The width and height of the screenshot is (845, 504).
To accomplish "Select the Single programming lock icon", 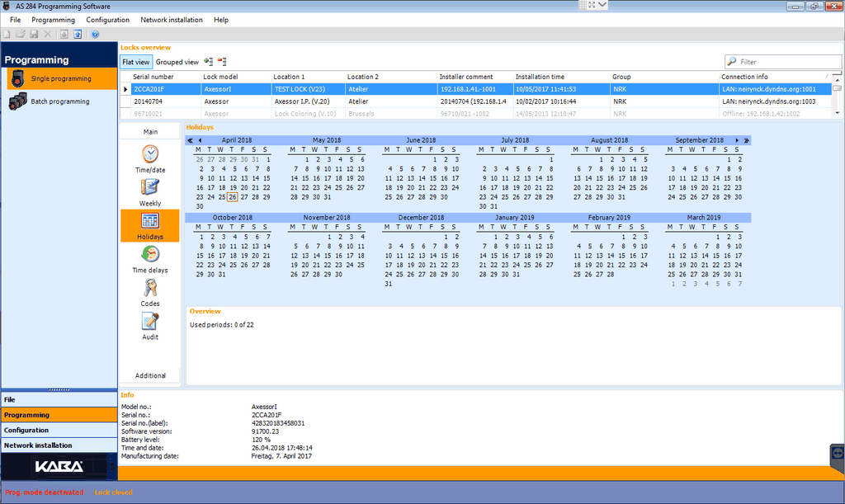I will click(18, 78).
